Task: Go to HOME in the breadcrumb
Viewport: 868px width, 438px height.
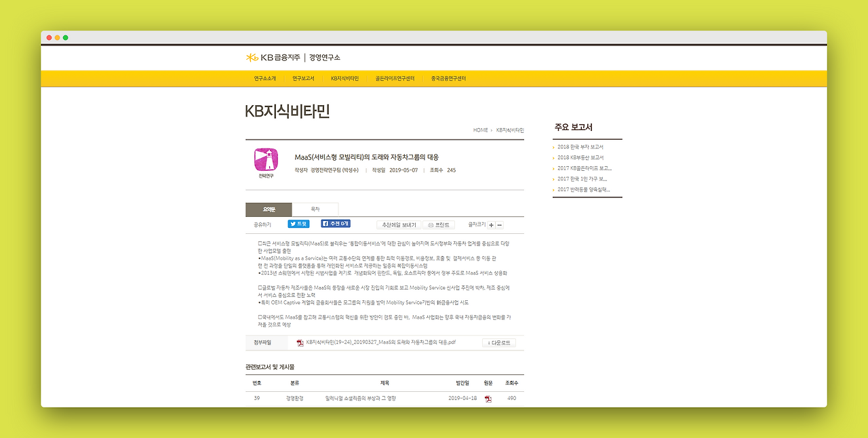Action: [x=480, y=130]
